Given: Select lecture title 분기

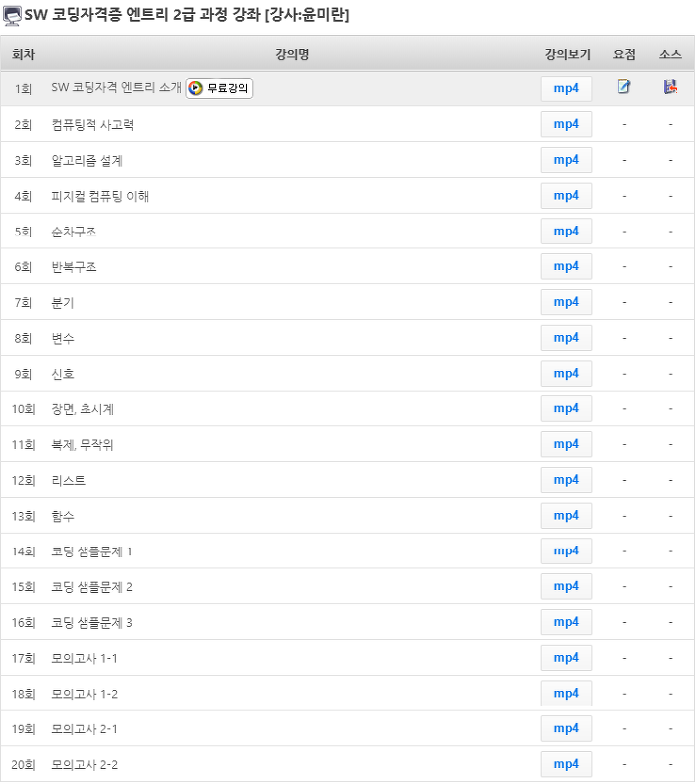Looking at the screenshot, I should pyautogui.click(x=63, y=302).
